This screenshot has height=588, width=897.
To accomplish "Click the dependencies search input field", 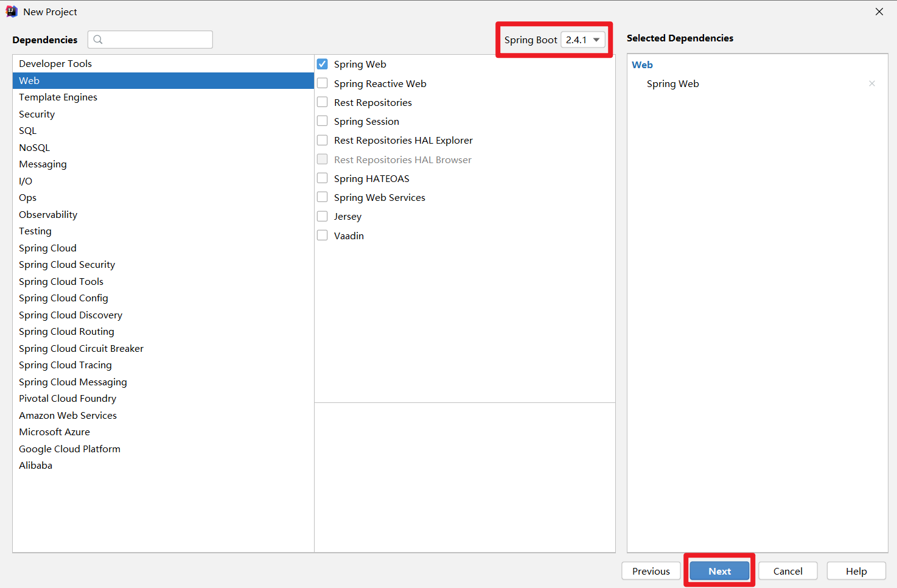I will (x=150, y=40).
